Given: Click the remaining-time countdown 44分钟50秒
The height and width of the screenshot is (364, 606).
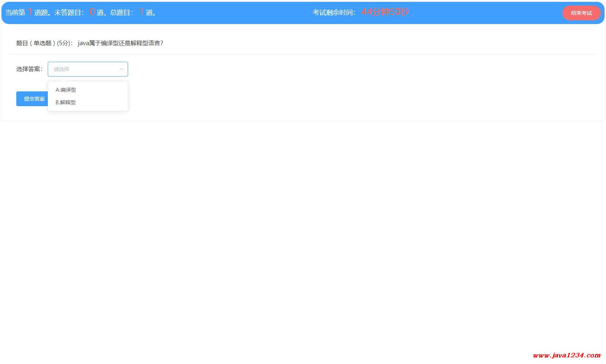Looking at the screenshot, I should click(385, 12).
